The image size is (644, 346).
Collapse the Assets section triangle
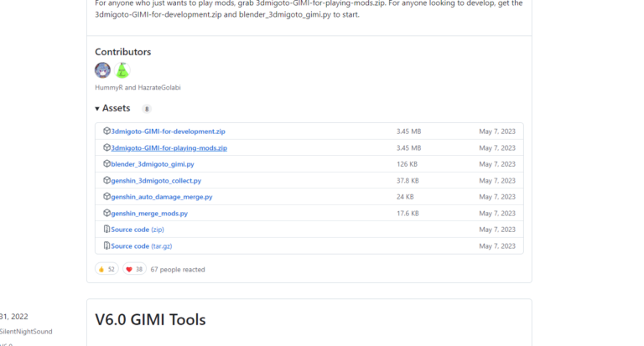[x=97, y=109]
